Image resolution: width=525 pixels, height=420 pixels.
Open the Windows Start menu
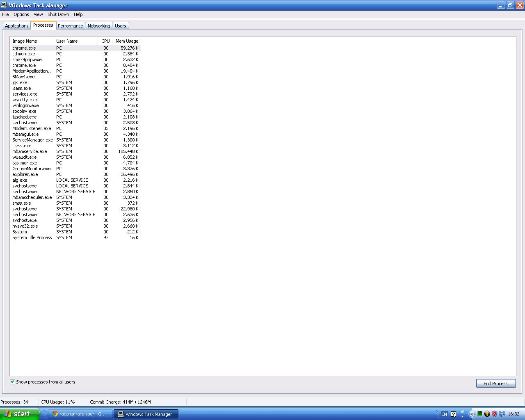pyautogui.click(x=20, y=414)
